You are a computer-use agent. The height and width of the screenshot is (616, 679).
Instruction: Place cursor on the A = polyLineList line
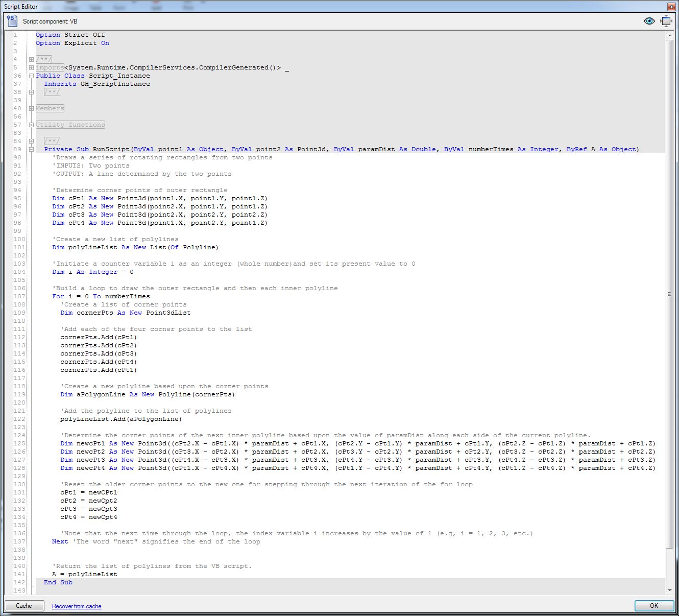[x=84, y=574]
